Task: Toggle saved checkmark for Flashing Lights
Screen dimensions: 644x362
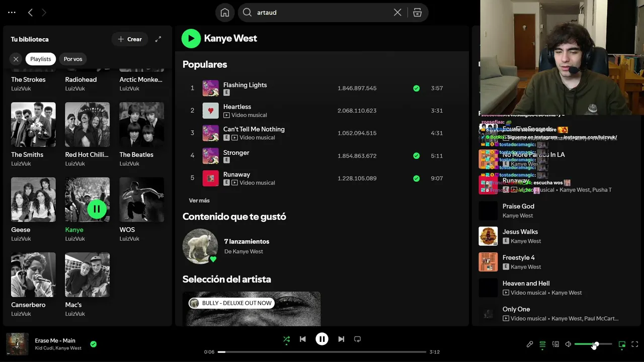Action: tap(416, 88)
